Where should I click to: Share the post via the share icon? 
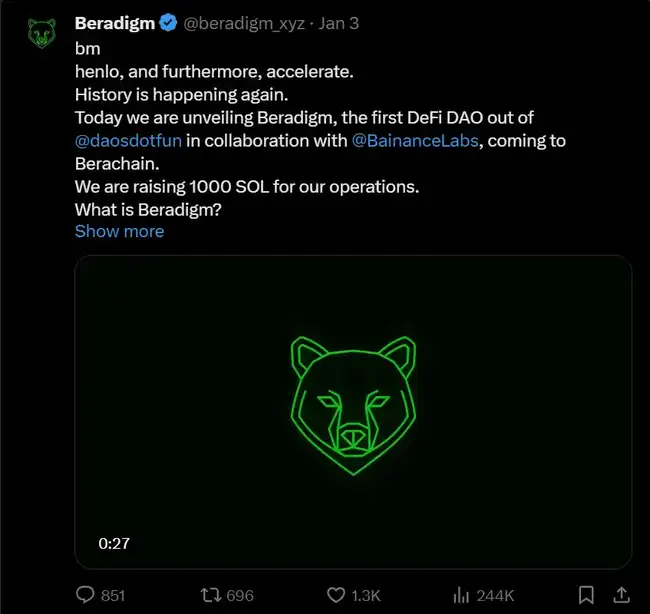tap(621, 594)
